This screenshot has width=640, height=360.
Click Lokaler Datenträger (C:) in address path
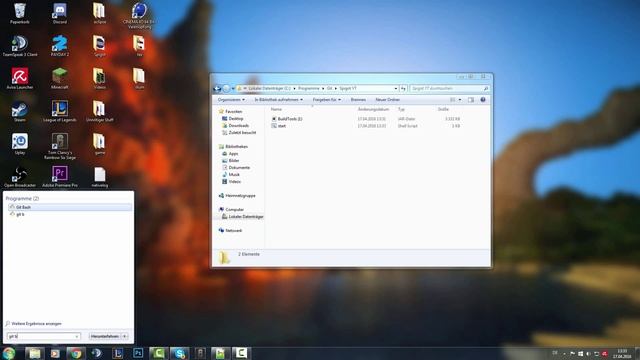click(269, 88)
